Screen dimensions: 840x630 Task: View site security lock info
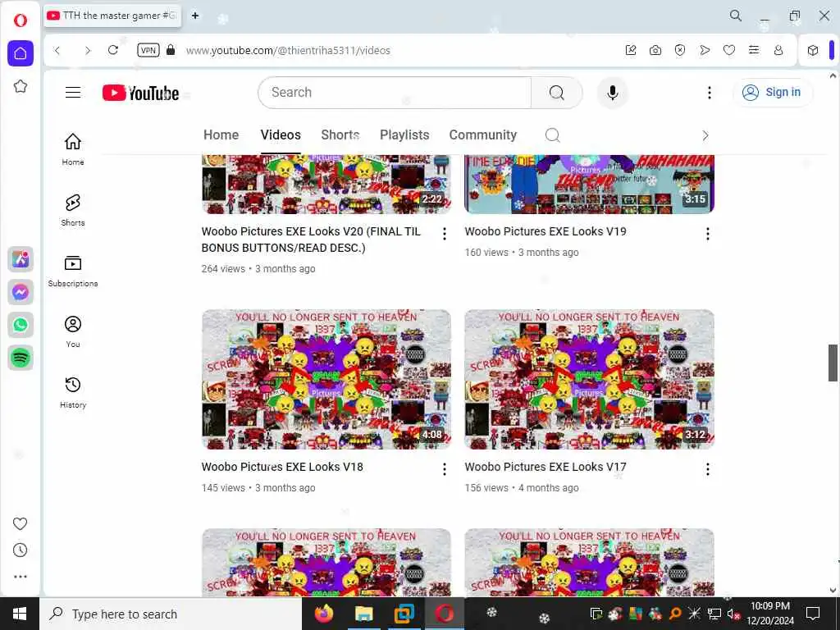171,50
